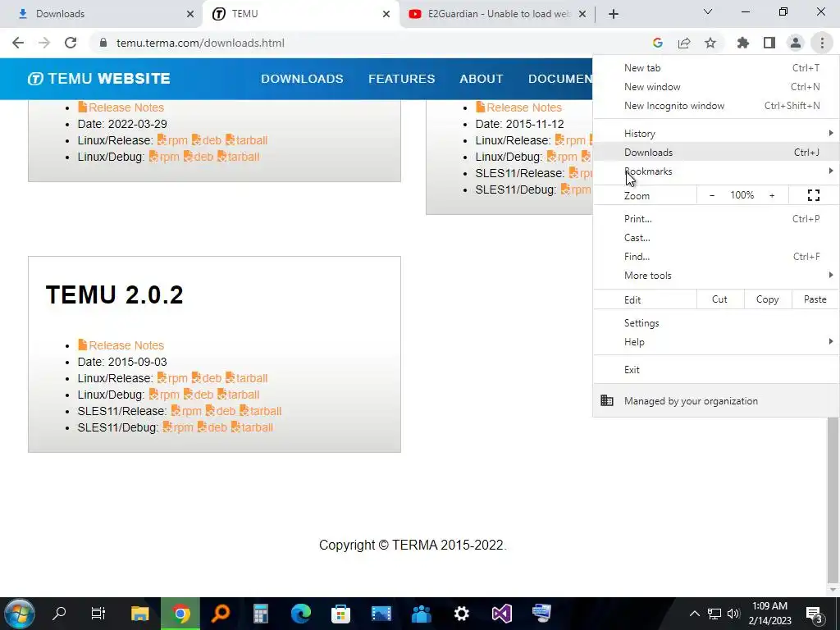Switch to the E2Guardian tab
840x630 pixels.
[497, 14]
